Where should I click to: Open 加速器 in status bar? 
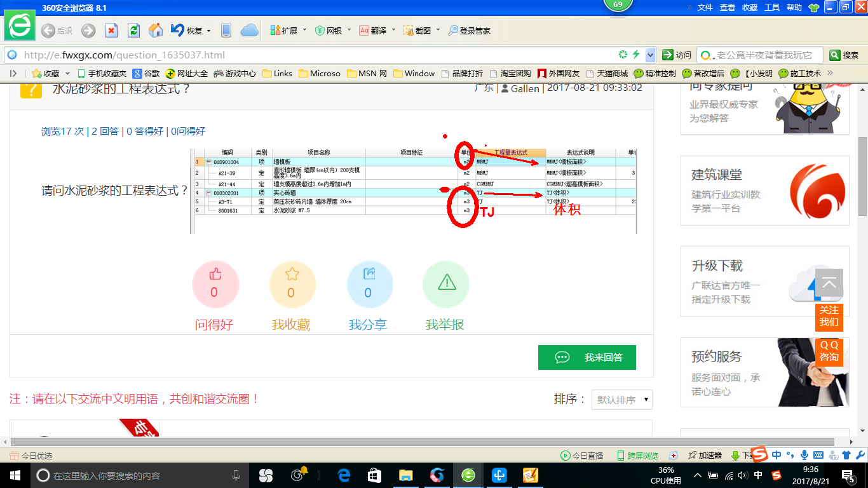[704, 456]
